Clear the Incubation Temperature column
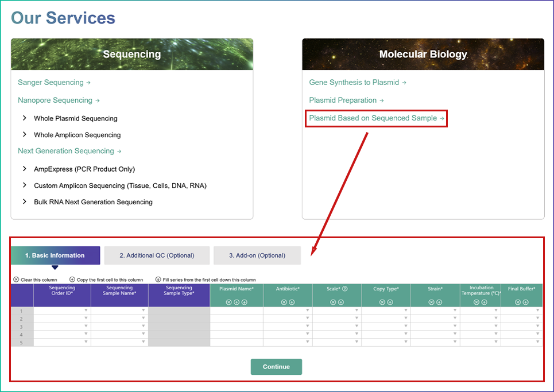The height and width of the screenshot is (392, 554). tap(476, 302)
